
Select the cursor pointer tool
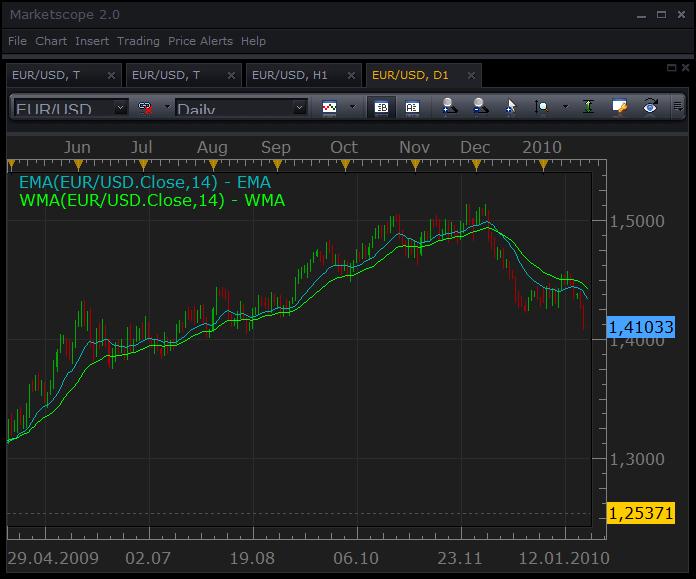pyautogui.click(x=511, y=107)
